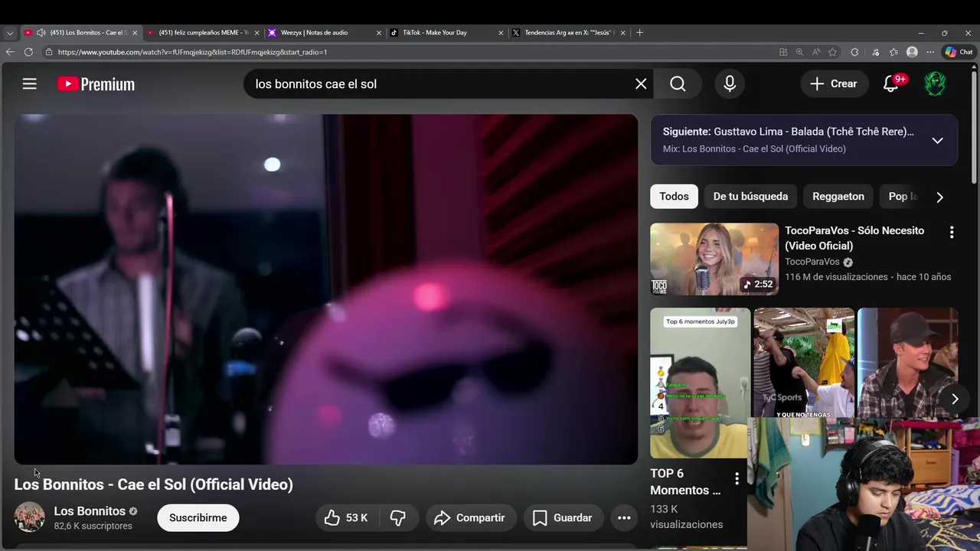Show next Shorts with arrow
Viewport: 980px width, 551px height.
point(955,399)
